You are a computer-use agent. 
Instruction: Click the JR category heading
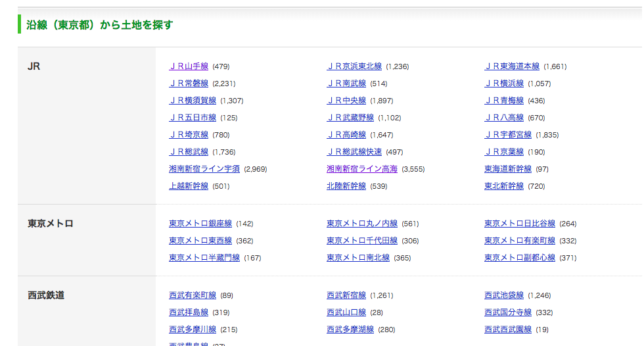(x=34, y=66)
